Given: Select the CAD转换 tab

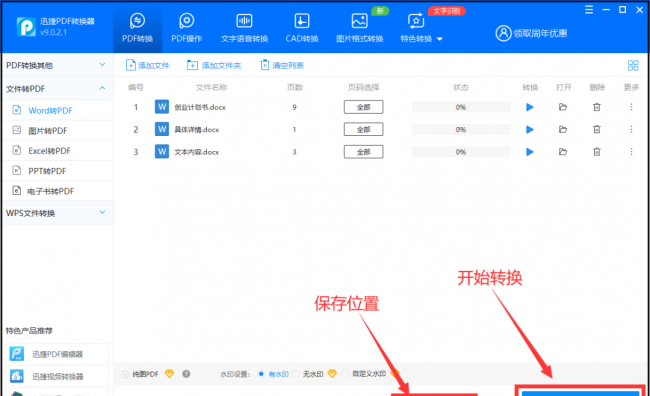Looking at the screenshot, I should point(302,28).
